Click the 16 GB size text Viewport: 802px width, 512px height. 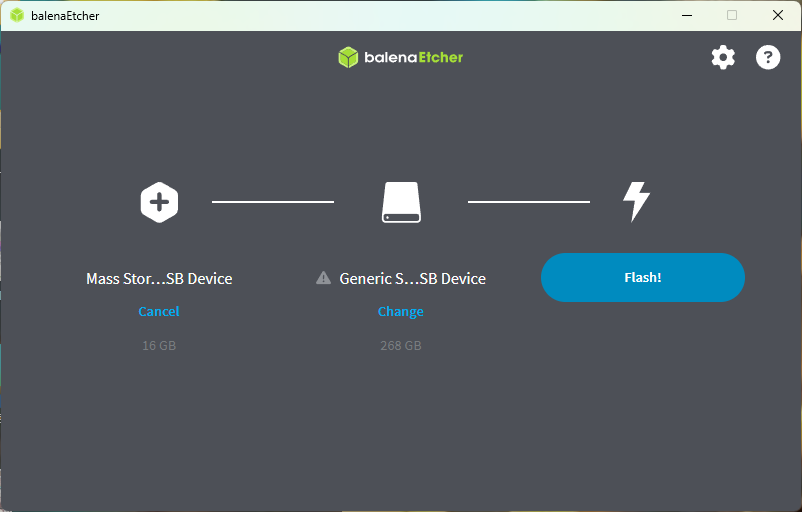(159, 346)
